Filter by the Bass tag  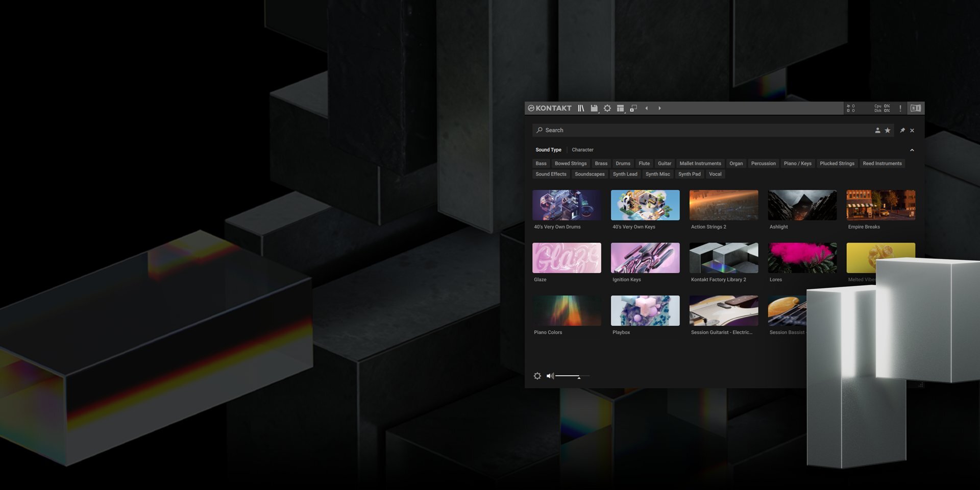coord(541,163)
